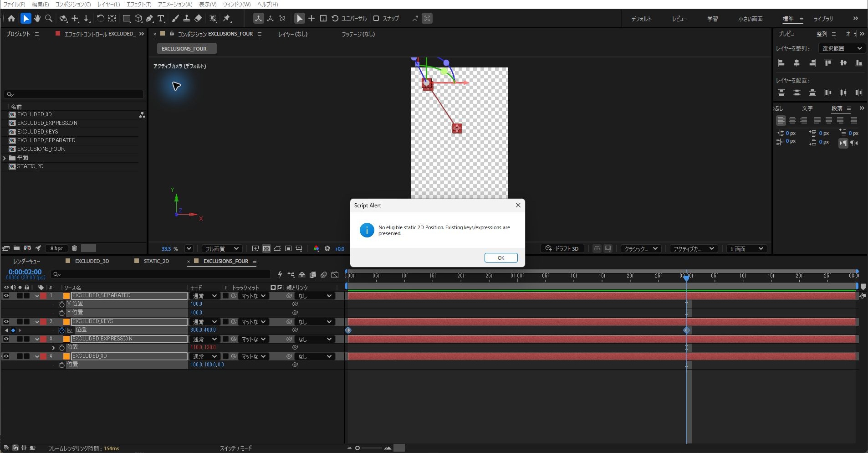
Task: Open the viewer resolution dropdown フル画質
Action: [221, 248]
